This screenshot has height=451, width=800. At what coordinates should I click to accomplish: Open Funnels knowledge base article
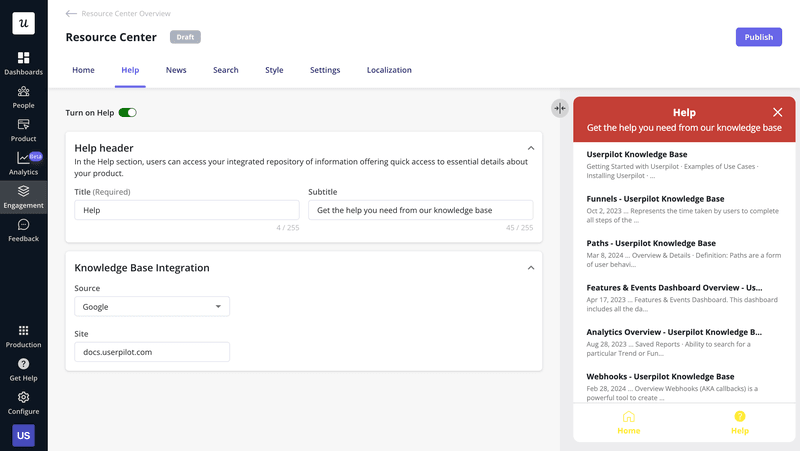point(655,199)
